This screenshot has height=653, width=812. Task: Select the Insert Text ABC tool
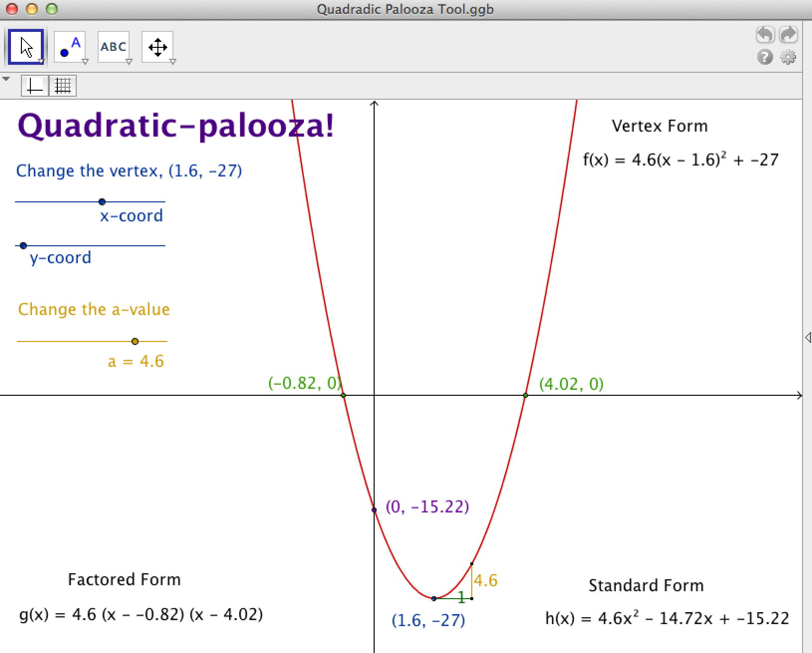point(113,47)
